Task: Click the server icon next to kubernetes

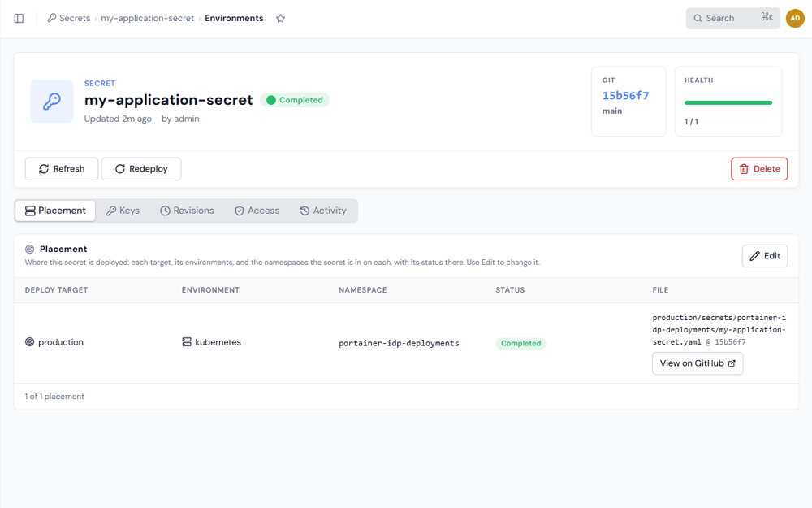Action: tap(187, 342)
